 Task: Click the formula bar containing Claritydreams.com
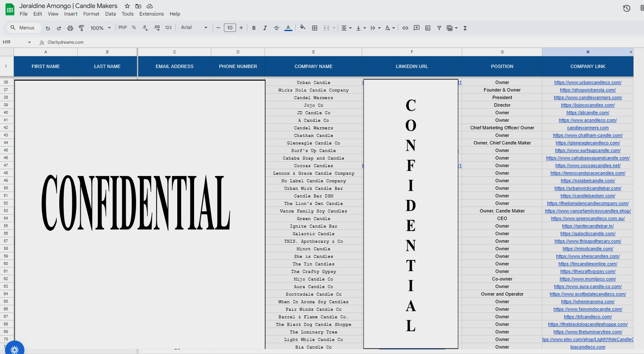344,42
